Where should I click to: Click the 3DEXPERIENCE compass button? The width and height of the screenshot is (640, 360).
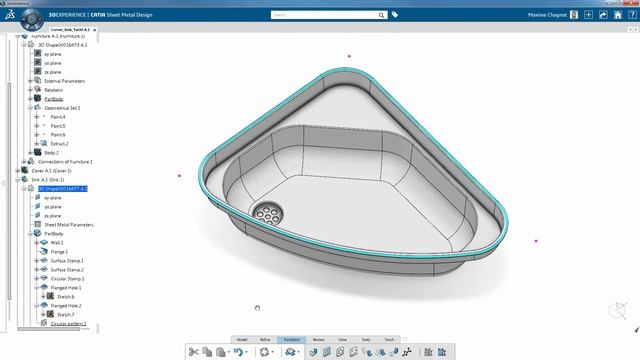click(x=32, y=20)
